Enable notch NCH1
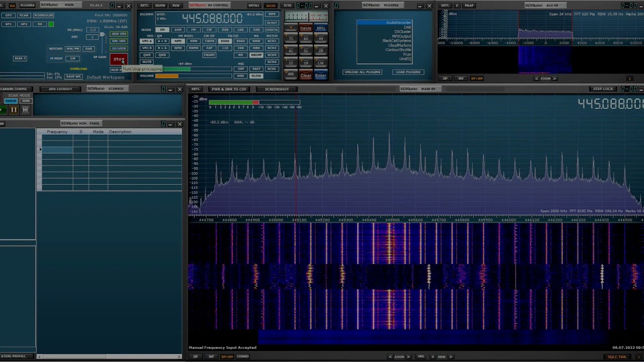 (272, 41)
